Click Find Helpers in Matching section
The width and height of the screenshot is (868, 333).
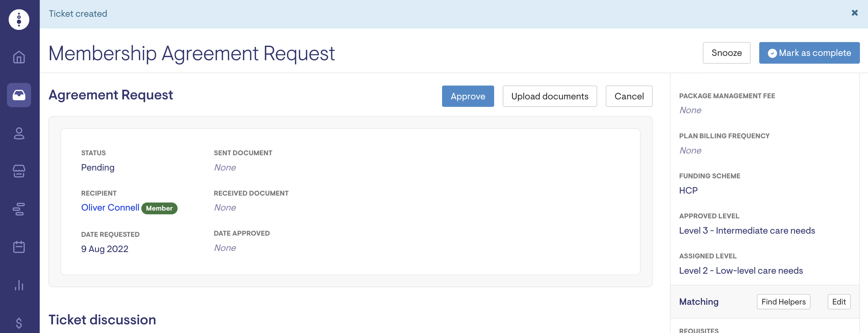[783, 302]
